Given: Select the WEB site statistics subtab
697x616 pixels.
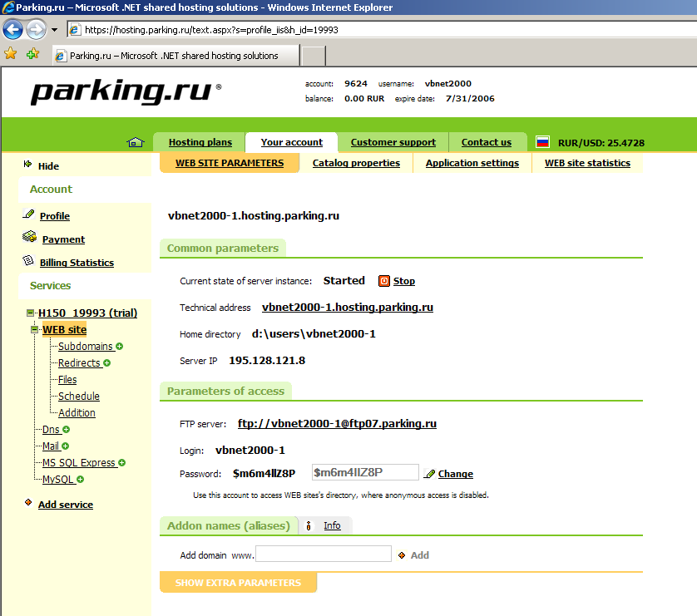Looking at the screenshot, I should click(587, 163).
